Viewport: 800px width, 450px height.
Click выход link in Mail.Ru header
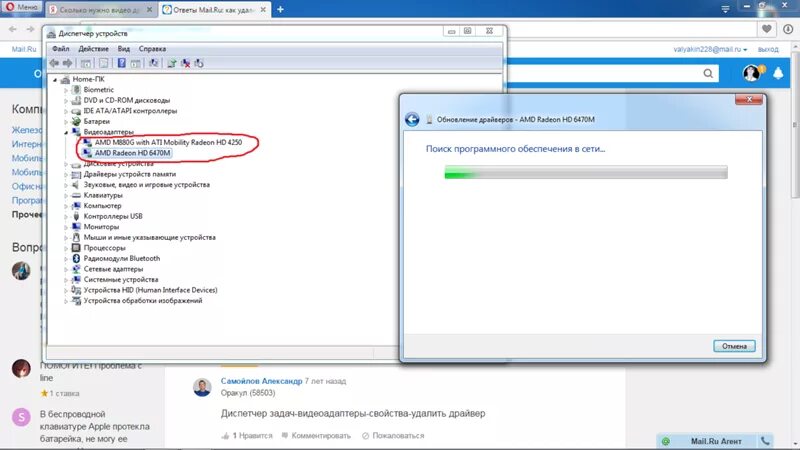point(768,49)
